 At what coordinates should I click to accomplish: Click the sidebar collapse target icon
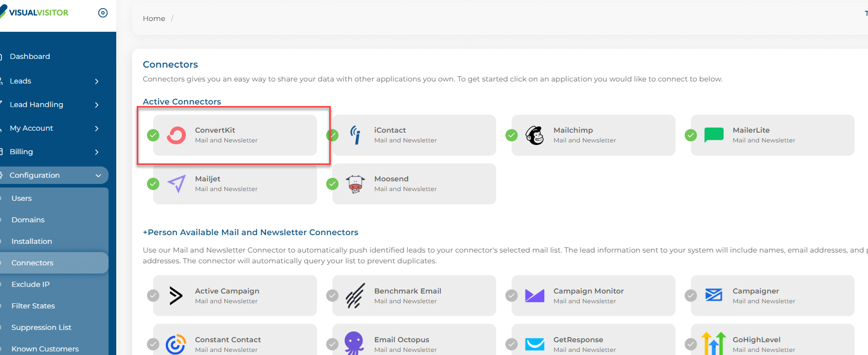(103, 13)
